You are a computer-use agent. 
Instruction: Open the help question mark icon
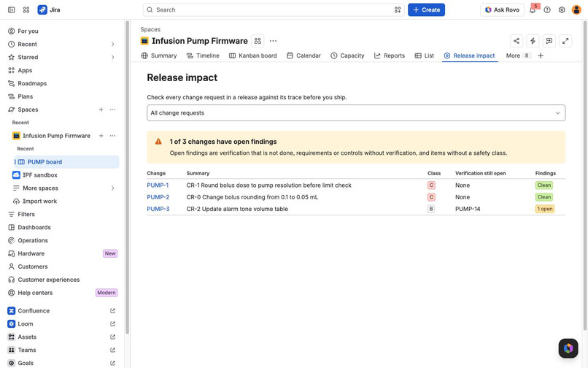[x=547, y=9]
